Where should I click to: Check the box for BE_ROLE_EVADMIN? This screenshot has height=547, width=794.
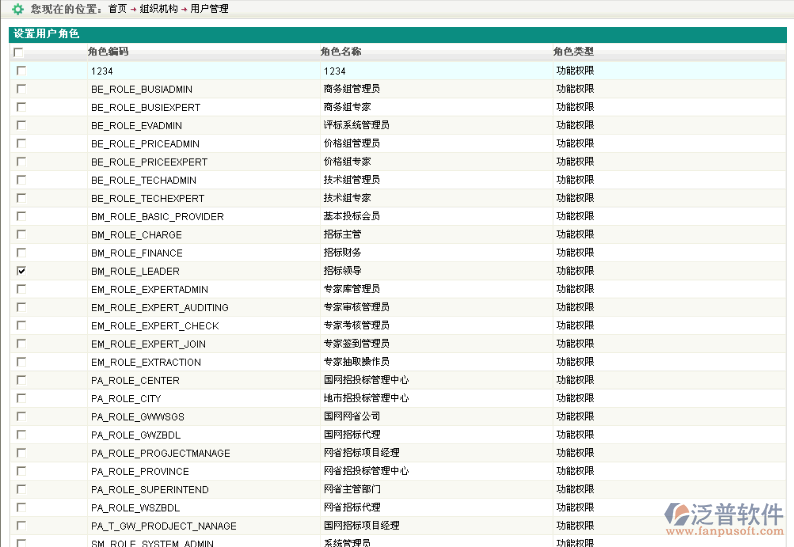21,125
